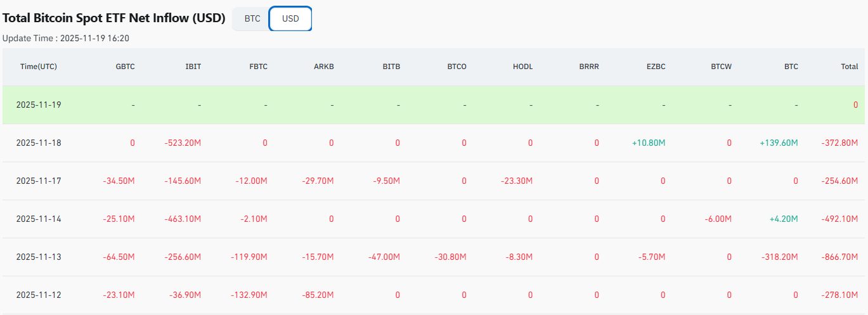This screenshot has width=868, height=315.
Task: Click the -523.20M IBIT value
Action: (183, 143)
